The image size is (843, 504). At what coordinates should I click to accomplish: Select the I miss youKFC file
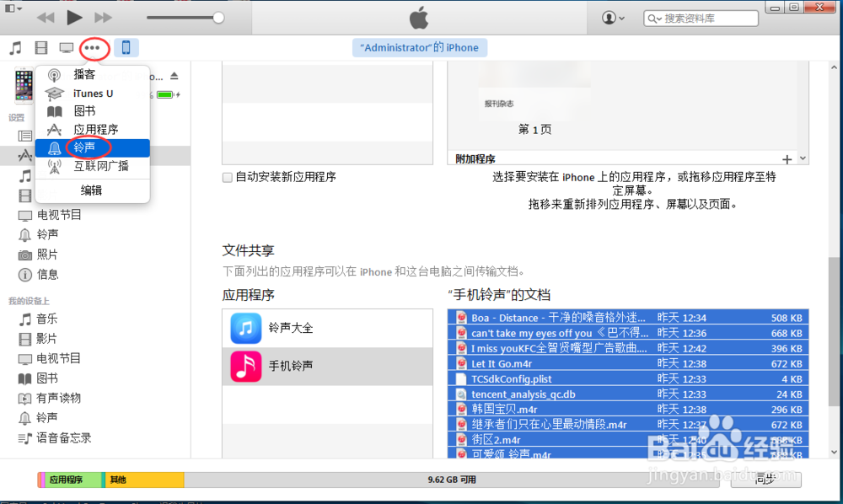coord(628,348)
